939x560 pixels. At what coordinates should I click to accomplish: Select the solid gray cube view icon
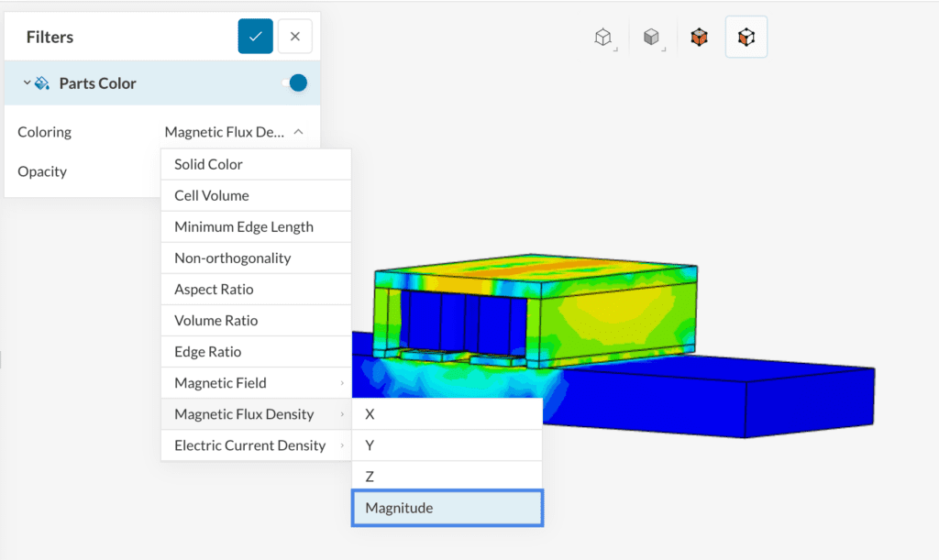pyautogui.click(x=653, y=38)
